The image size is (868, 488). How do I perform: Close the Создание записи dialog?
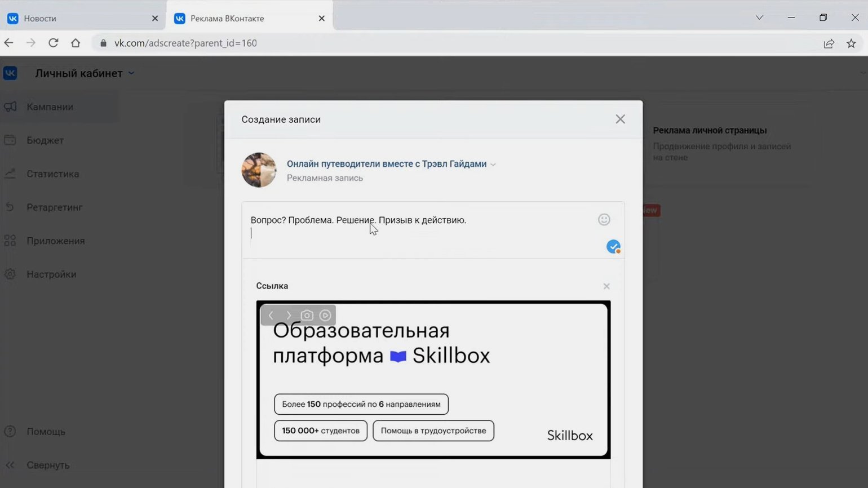coord(620,119)
